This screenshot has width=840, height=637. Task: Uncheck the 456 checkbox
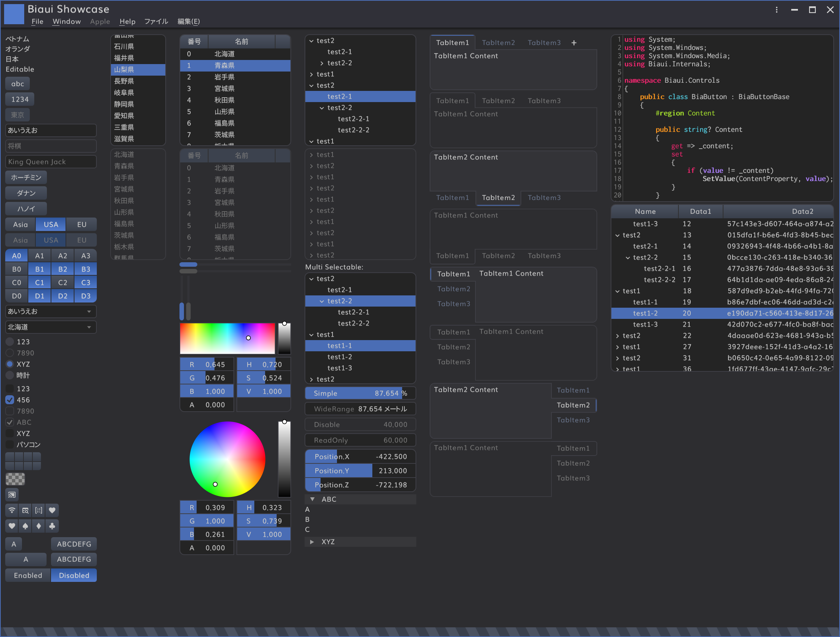coord(10,400)
